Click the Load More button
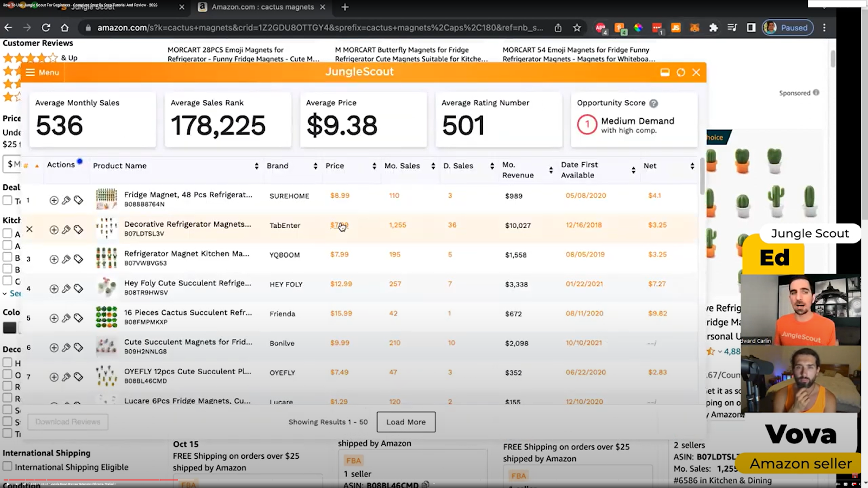The image size is (868, 488). 406,422
